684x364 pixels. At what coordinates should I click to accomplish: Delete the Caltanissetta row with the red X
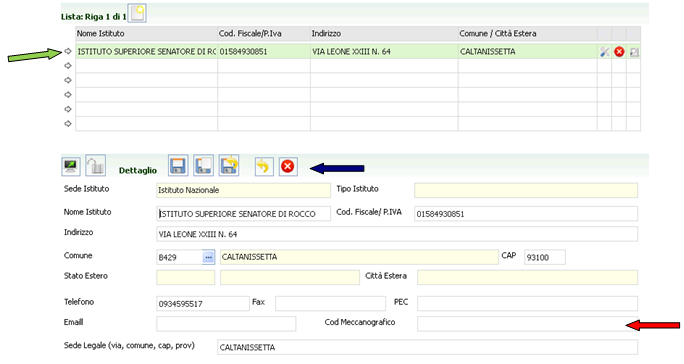coord(619,52)
